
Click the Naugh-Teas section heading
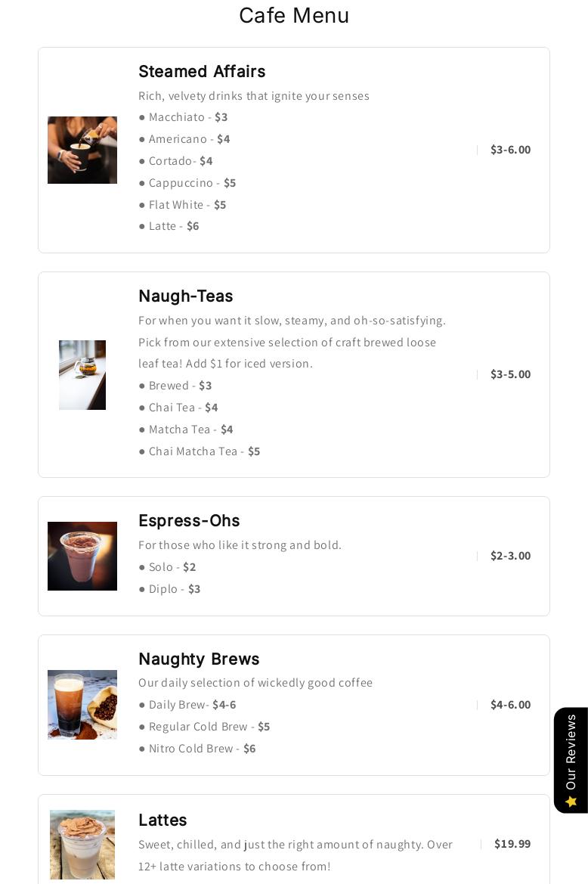tap(185, 296)
